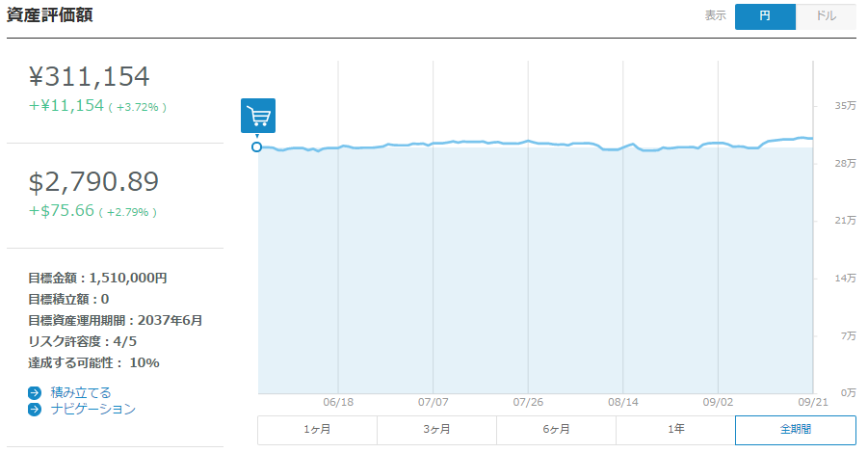Switch display currency to ドル

pos(826,16)
